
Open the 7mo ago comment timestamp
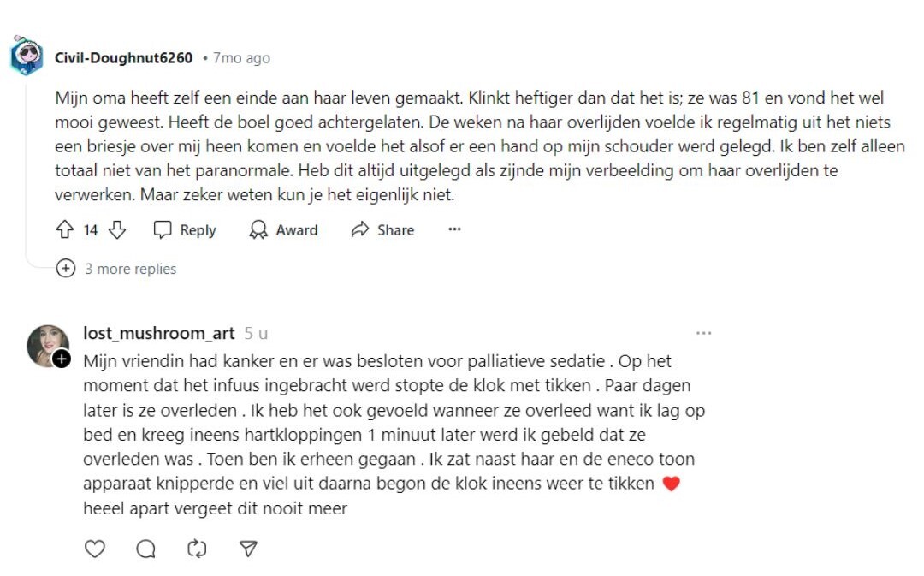coord(241,58)
